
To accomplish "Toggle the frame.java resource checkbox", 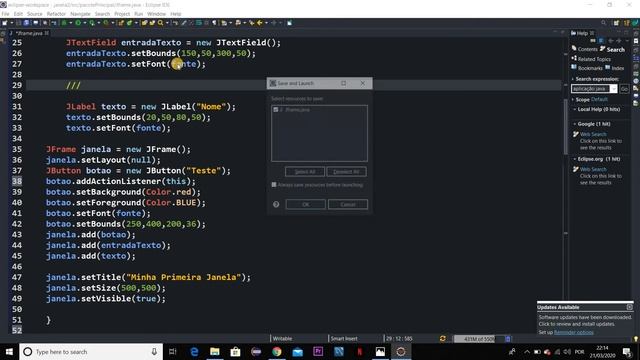I will point(276,110).
